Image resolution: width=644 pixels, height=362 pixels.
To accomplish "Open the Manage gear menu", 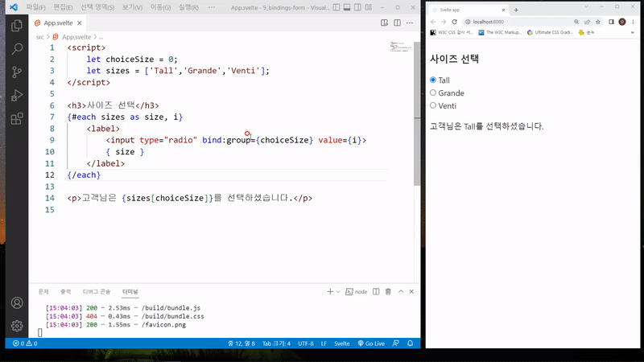I will click(x=17, y=326).
